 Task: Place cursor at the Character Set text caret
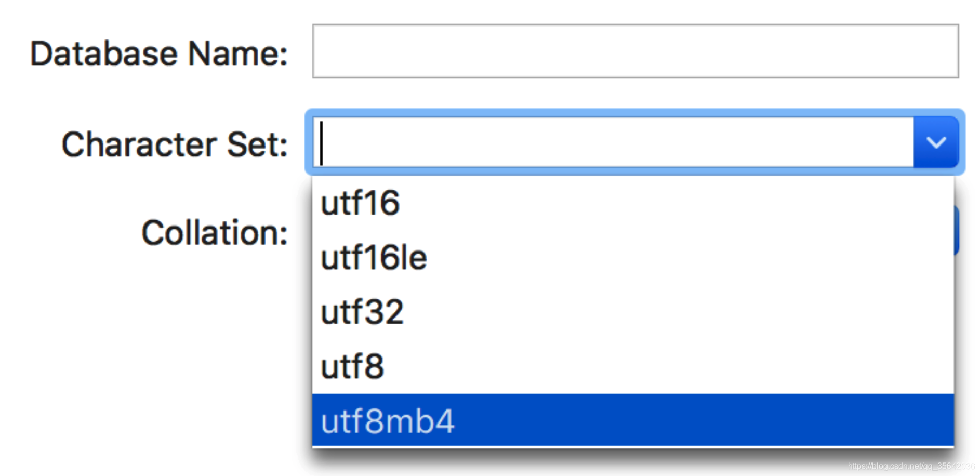(x=323, y=143)
